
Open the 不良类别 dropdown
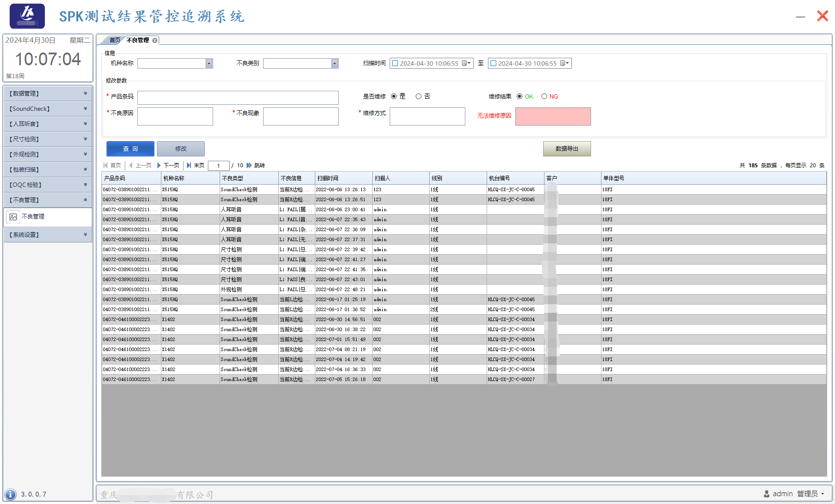click(x=334, y=64)
